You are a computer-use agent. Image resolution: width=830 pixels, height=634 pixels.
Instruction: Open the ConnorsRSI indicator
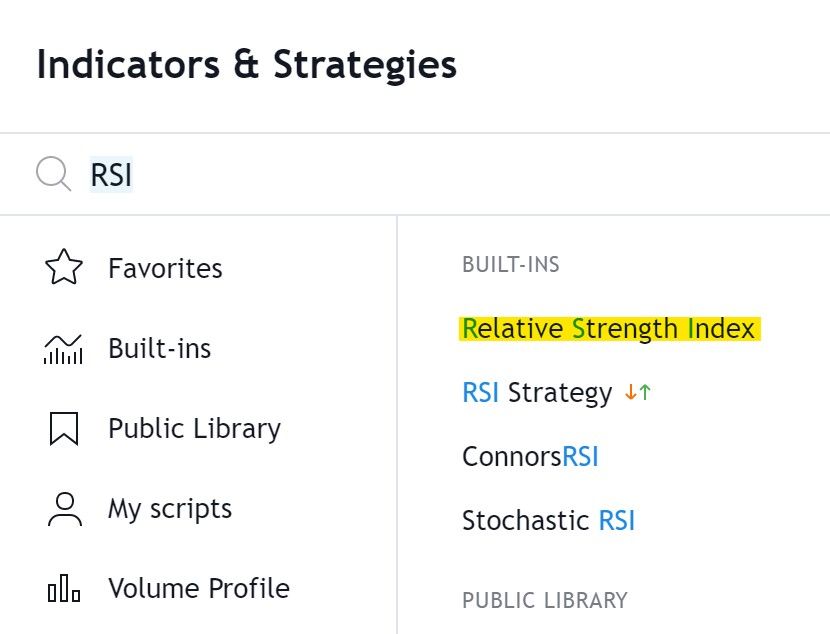(530, 456)
